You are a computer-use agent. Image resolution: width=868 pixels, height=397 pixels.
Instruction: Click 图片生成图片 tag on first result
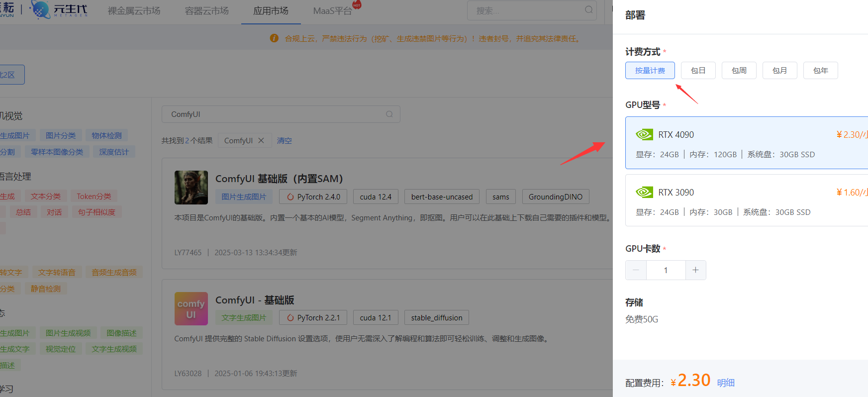(x=244, y=197)
